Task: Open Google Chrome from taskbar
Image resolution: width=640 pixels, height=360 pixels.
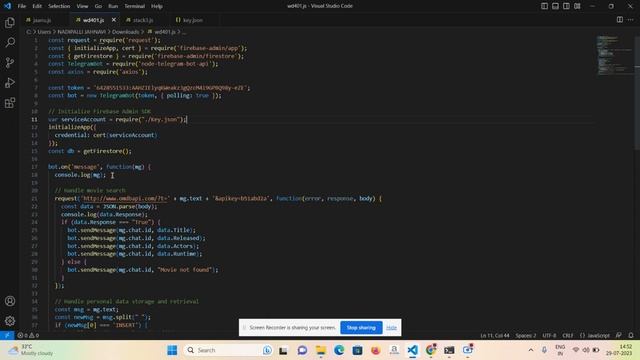Action: pyautogui.click(x=431, y=350)
